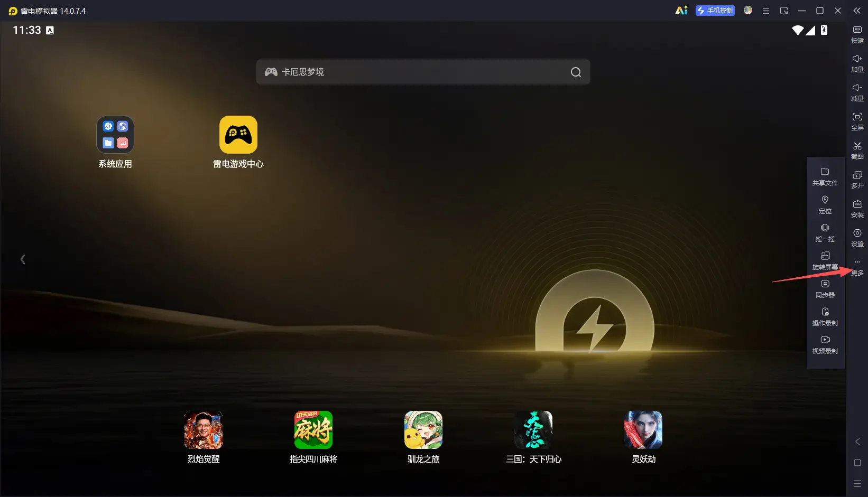Open 按键 keyboard mapping tool

pos(857,34)
